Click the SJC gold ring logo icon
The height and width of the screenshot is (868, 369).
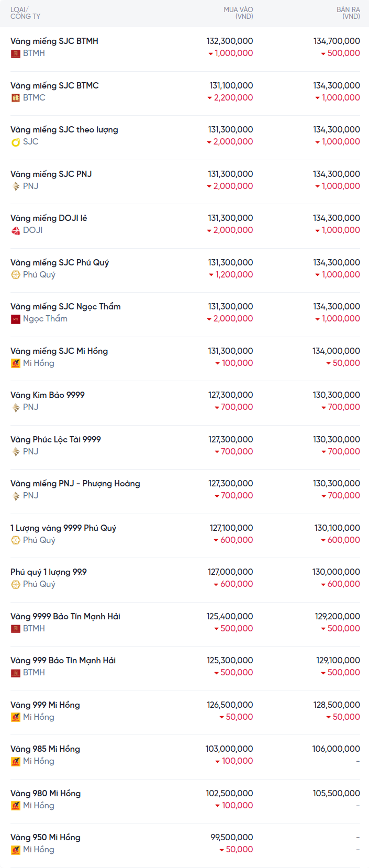(x=16, y=142)
